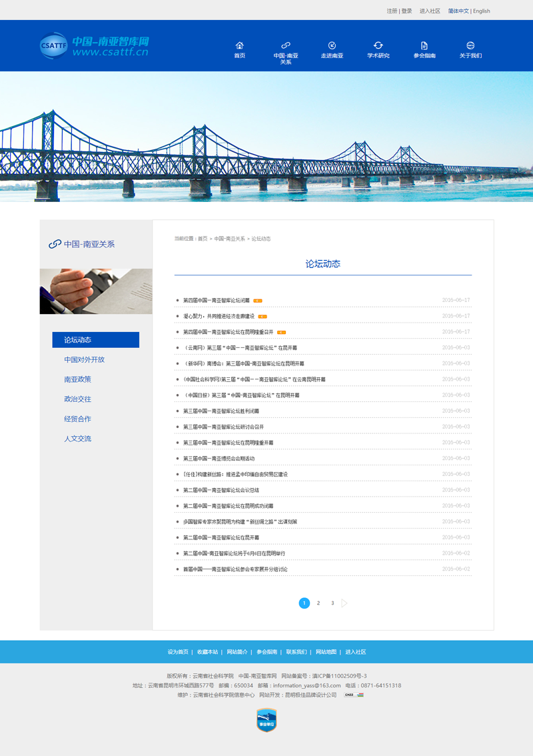Click 论坛动态 in the breadcrumb
The height and width of the screenshot is (756, 533).
(261, 239)
